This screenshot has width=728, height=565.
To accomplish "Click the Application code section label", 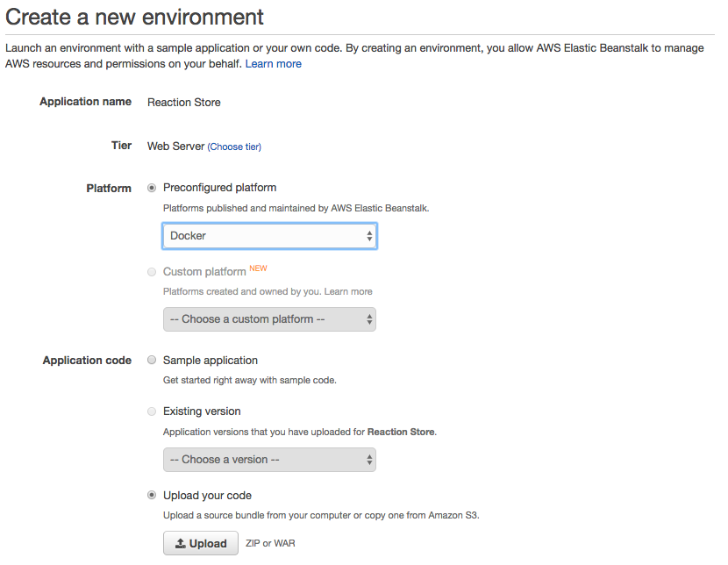I will [x=87, y=361].
